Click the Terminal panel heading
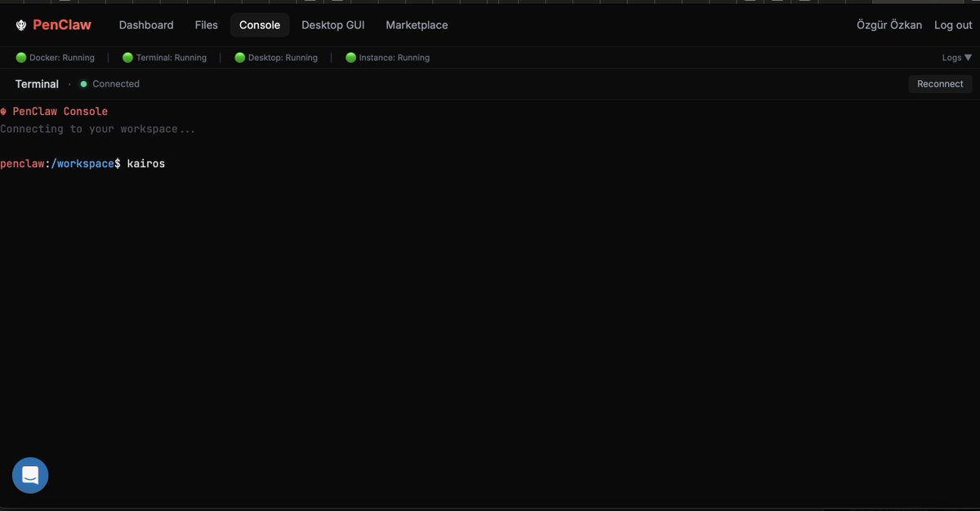 click(x=37, y=84)
